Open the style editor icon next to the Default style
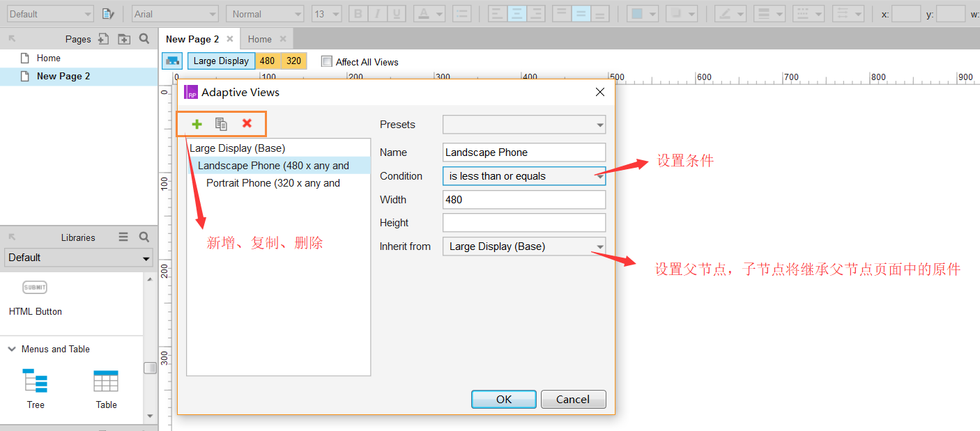980x431 pixels. 108,14
